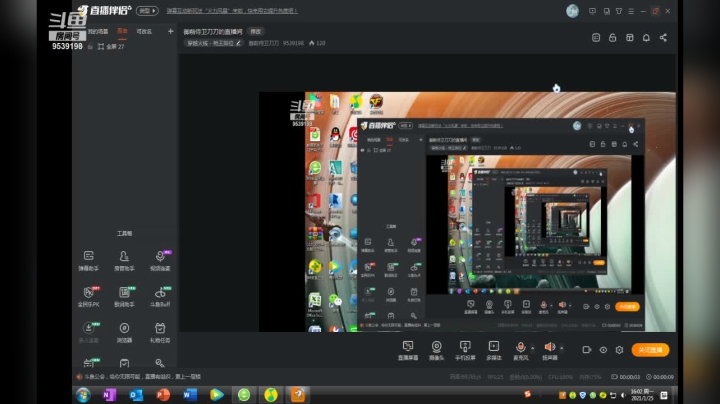
Task: Select the orange highlighted scene tab
Action: tap(122, 31)
